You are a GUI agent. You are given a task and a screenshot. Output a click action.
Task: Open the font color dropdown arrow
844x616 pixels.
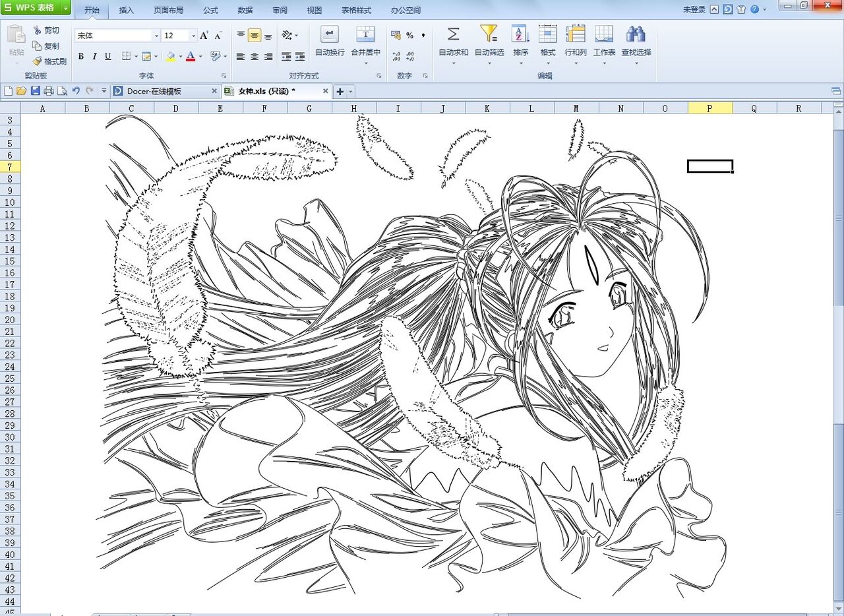pyautogui.click(x=200, y=57)
